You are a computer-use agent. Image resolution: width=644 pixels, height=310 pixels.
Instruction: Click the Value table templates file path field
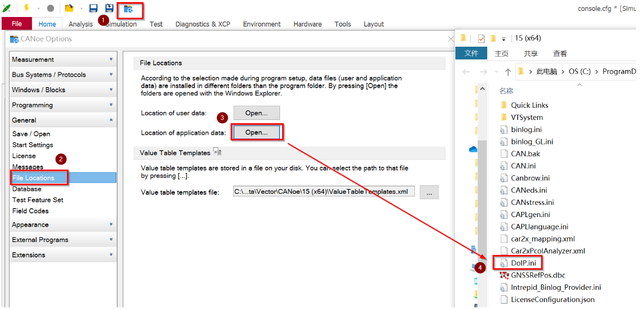[324, 192]
